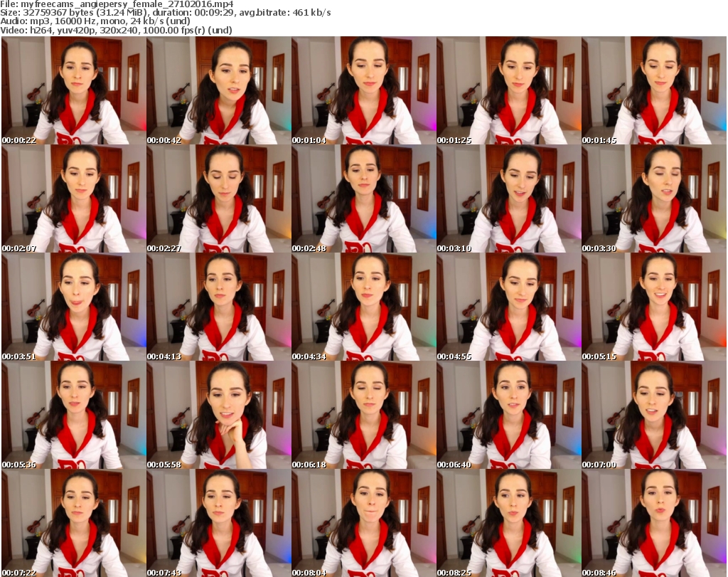The width and height of the screenshot is (728, 577).
Task: Select the thumbnail stamped 00:01:04
Action: [363, 90]
